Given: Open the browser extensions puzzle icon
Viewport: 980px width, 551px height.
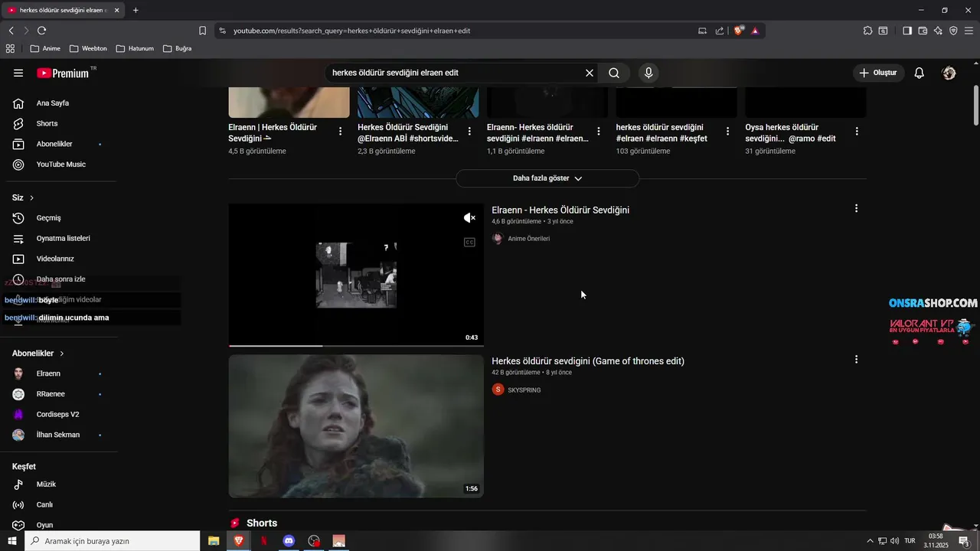Looking at the screenshot, I should point(867,31).
